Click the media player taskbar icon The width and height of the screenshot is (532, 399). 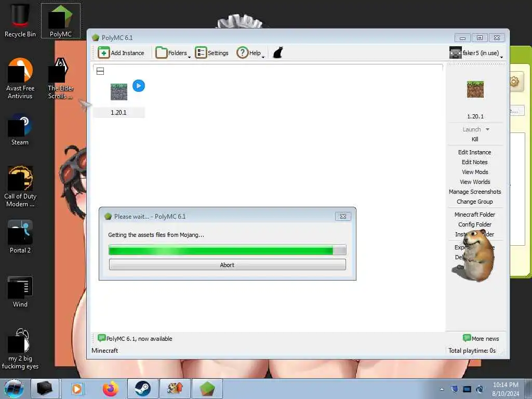click(x=77, y=389)
